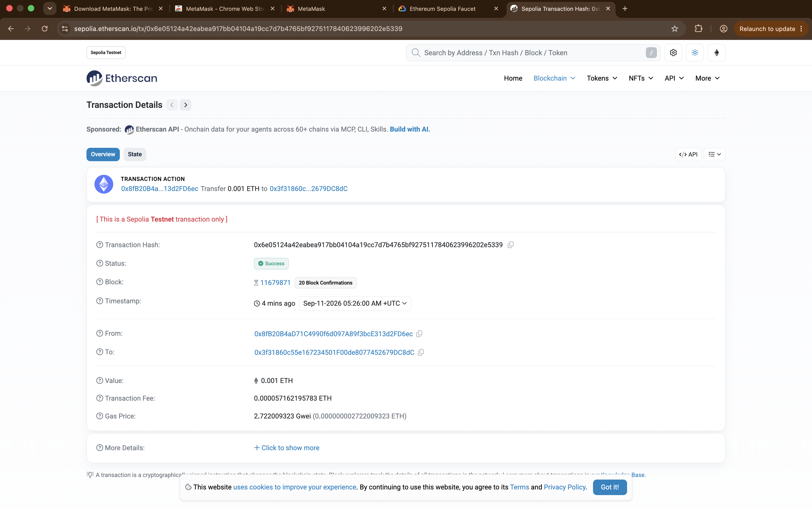Open the Chrome extensions puzzle icon
Screen dimensions: 812x508
coord(699,29)
